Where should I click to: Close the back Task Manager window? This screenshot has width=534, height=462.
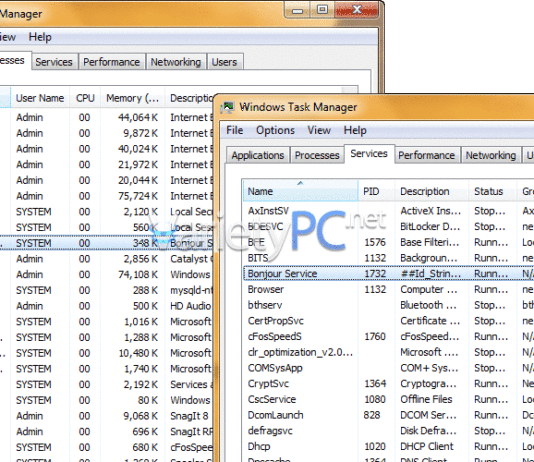pyautogui.click(x=357, y=10)
